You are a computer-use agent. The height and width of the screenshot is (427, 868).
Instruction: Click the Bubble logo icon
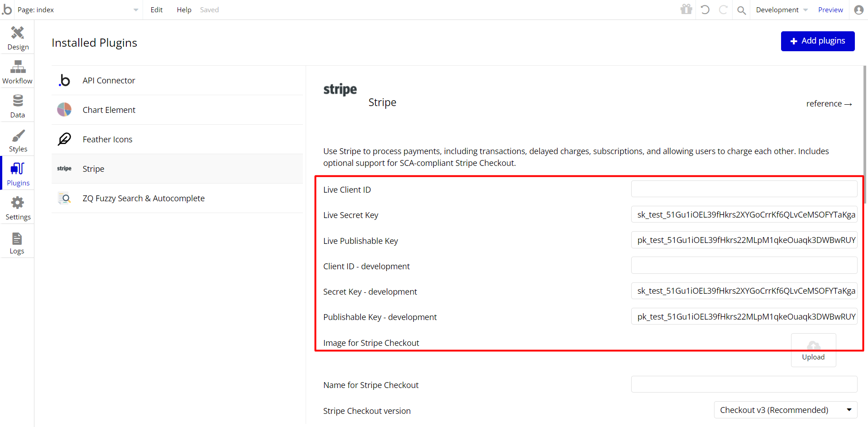(7, 10)
